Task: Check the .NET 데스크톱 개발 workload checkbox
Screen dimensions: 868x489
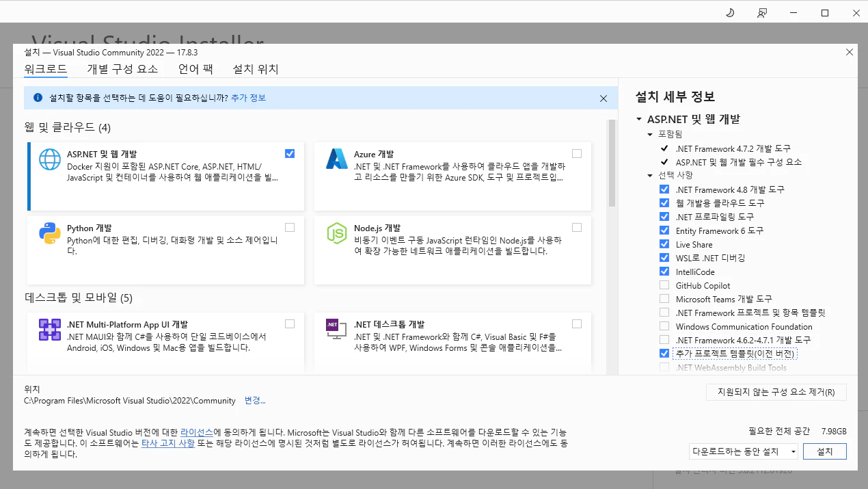Action: tap(577, 323)
